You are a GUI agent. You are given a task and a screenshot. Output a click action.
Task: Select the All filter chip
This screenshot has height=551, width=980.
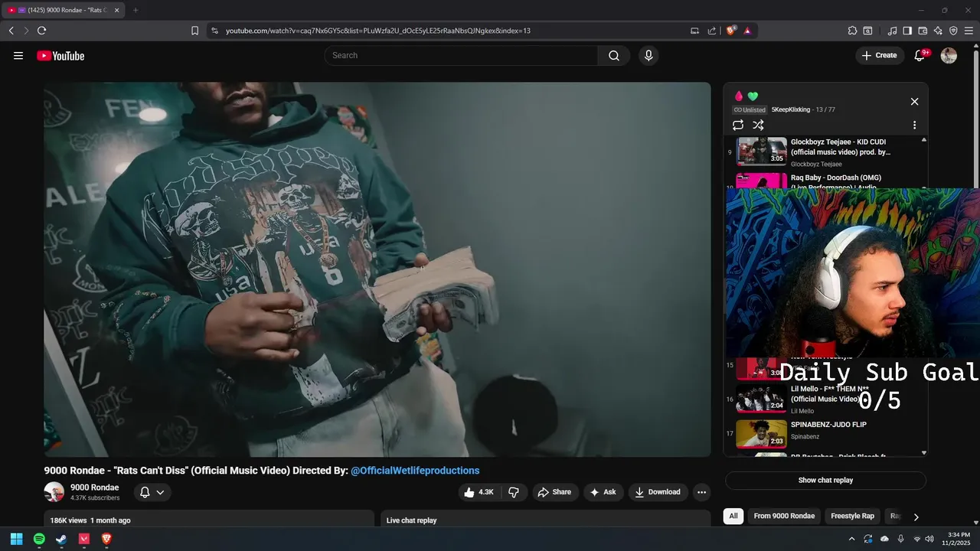point(733,516)
